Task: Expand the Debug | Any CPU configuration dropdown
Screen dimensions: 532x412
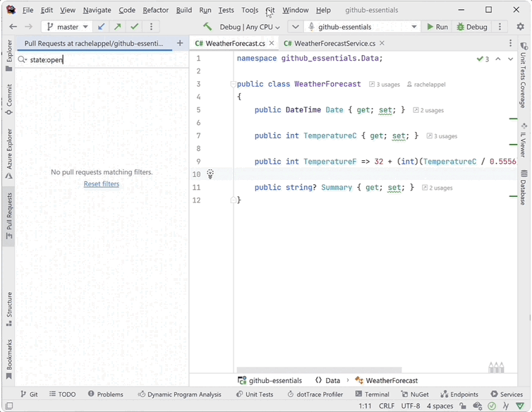Action: 250,27
